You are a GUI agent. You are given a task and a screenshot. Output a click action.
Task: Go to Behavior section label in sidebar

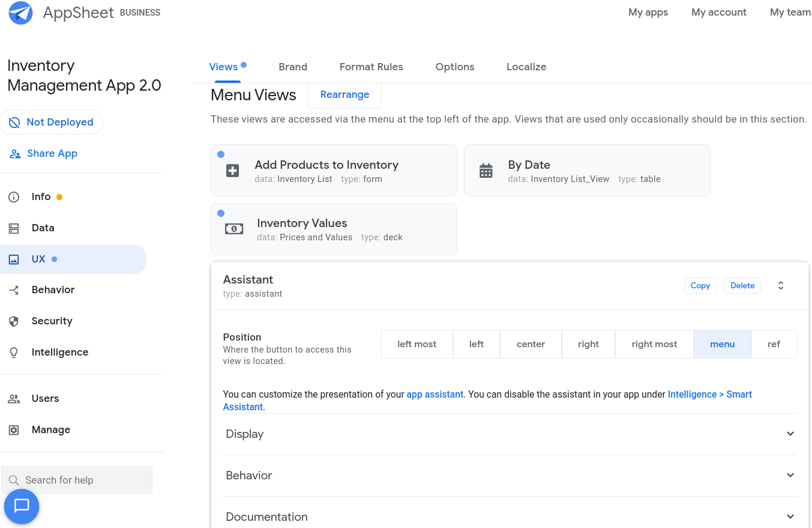[x=53, y=290]
